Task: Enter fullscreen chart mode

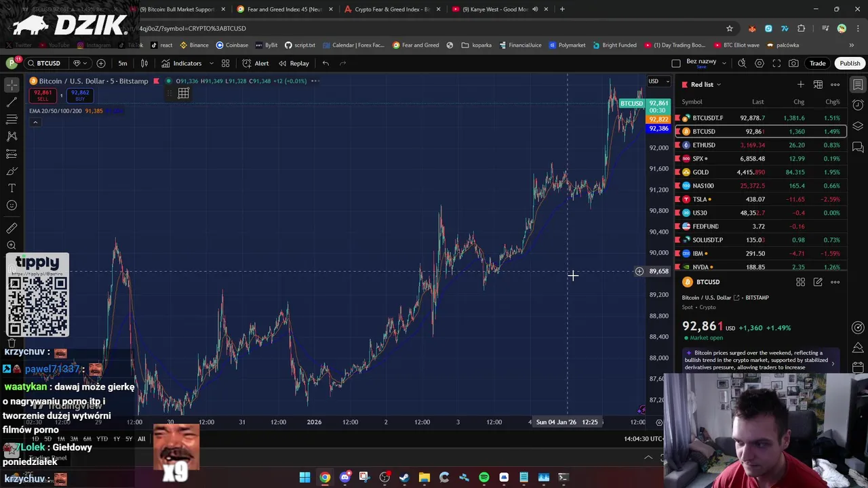Action: click(x=776, y=63)
